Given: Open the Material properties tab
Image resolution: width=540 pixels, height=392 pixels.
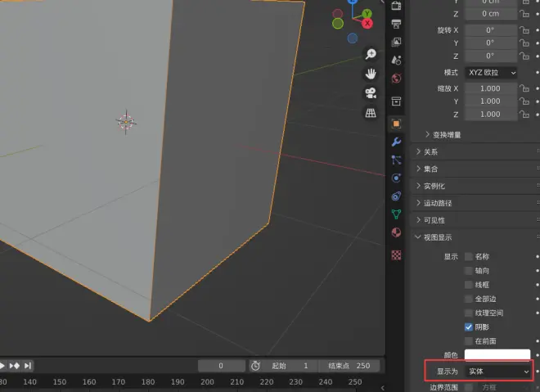Looking at the screenshot, I should click(396, 232).
